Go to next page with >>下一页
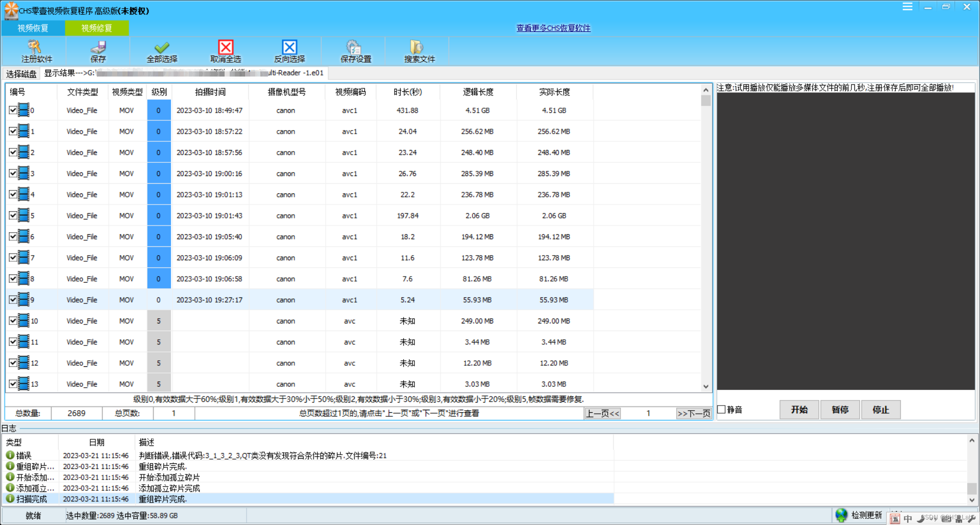The image size is (980, 525). [x=694, y=413]
